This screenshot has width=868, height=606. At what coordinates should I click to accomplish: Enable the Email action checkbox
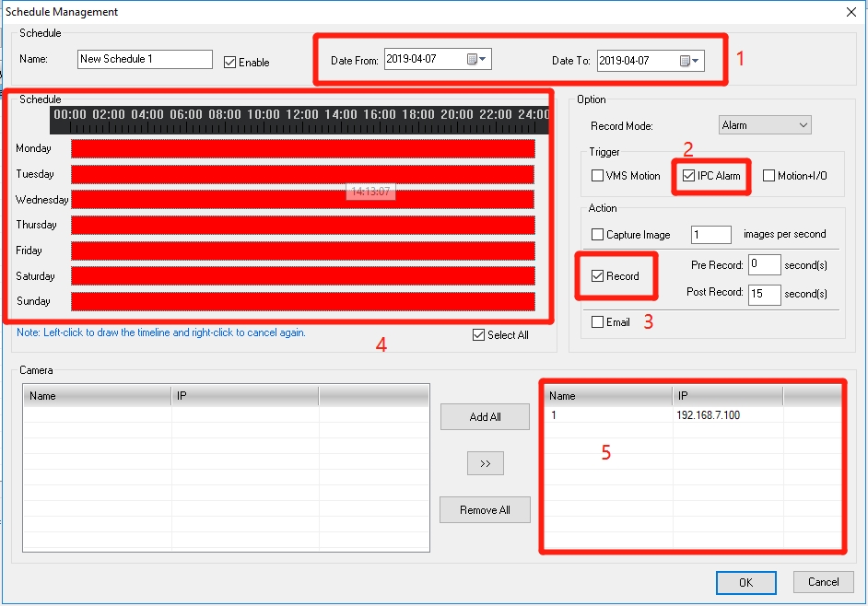(x=597, y=322)
